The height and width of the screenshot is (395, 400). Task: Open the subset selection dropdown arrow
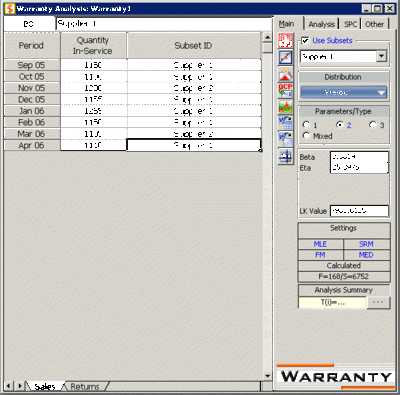click(382, 56)
